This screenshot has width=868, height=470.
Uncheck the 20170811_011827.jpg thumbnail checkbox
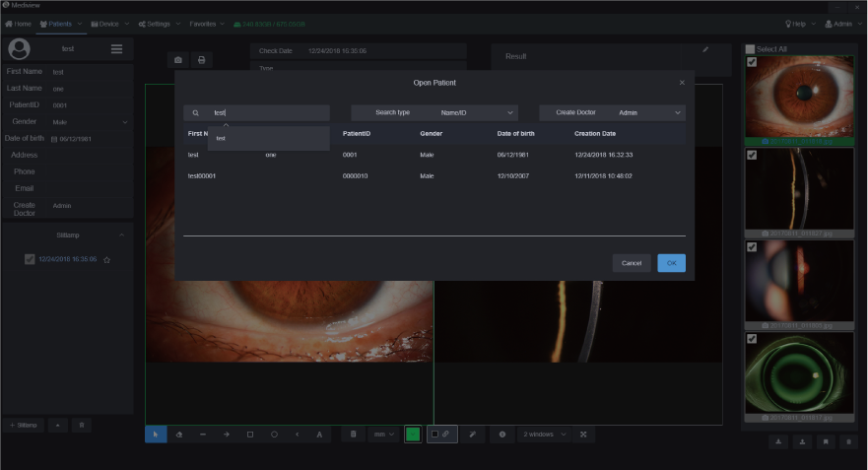pyautogui.click(x=752, y=155)
